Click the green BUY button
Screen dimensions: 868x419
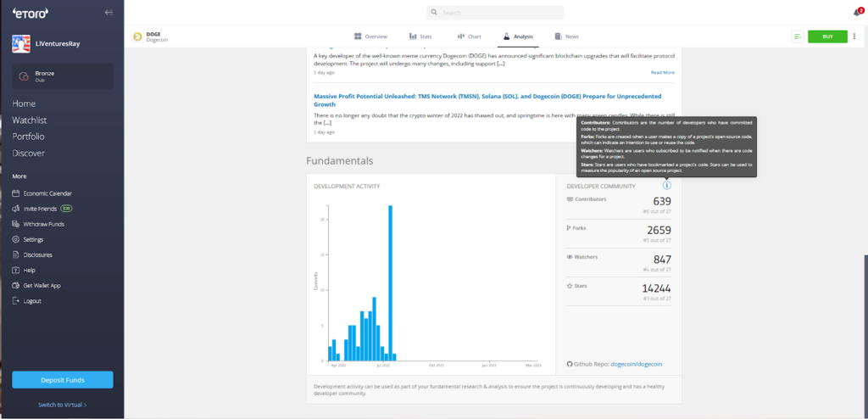point(827,36)
